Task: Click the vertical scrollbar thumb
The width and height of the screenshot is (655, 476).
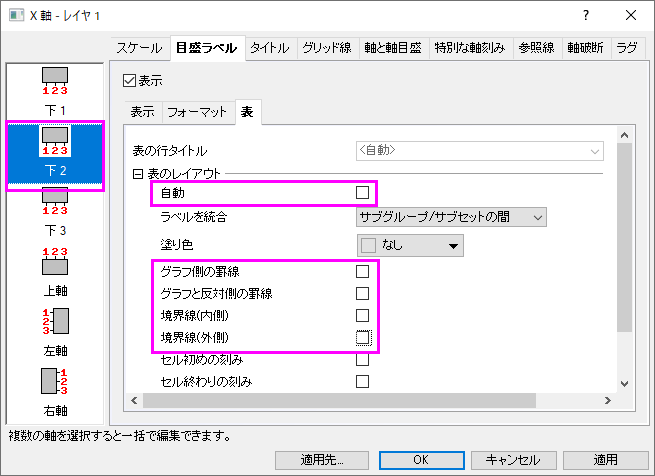Action: tap(625, 237)
